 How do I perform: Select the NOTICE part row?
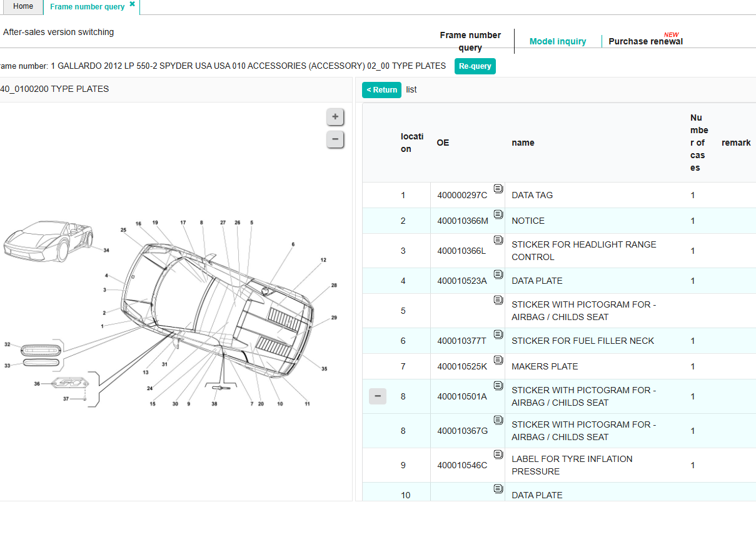point(528,221)
